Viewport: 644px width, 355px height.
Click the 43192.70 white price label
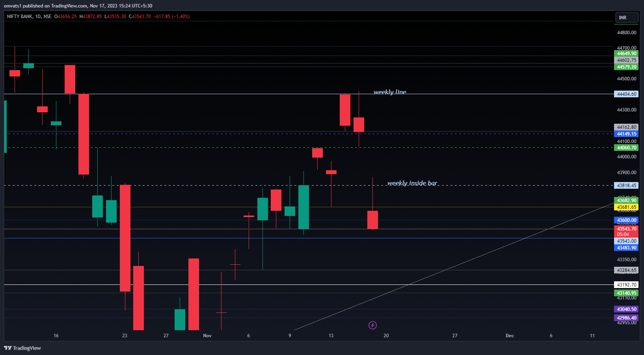coord(626,285)
